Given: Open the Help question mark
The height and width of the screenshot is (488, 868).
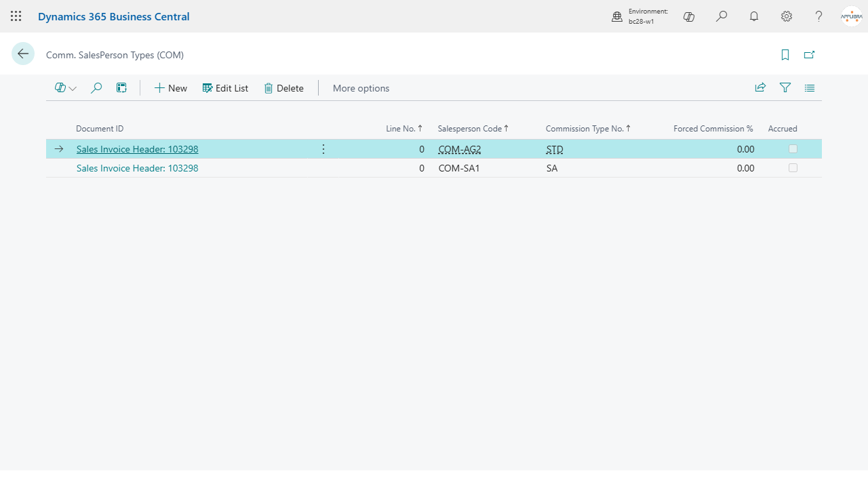Looking at the screenshot, I should click(819, 16).
